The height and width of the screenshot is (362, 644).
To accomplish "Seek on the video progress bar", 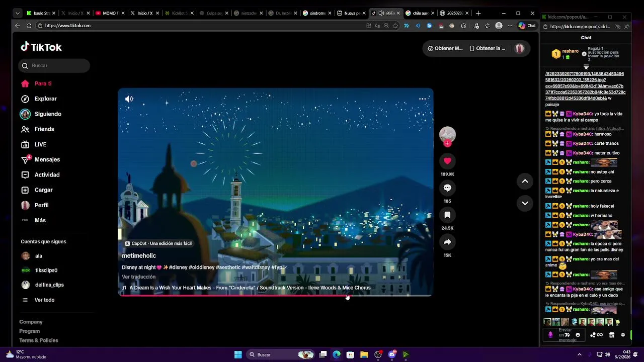I will 275,295.
